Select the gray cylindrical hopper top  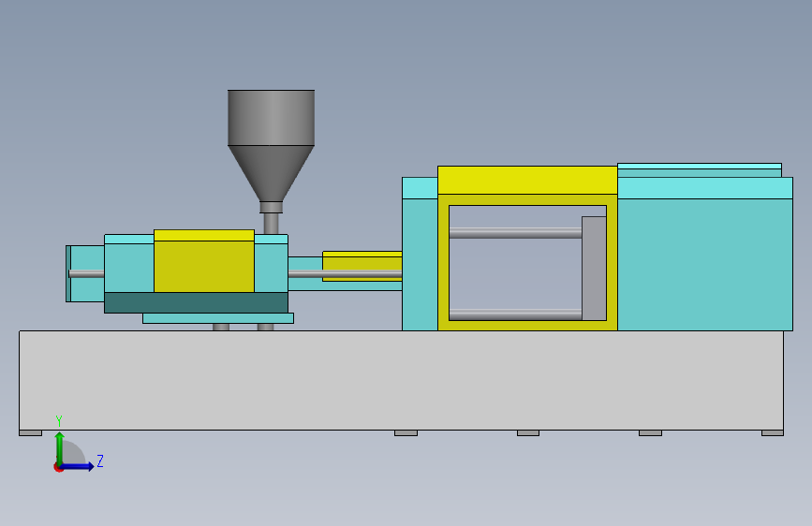pyautogui.click(x=271, y=118)
